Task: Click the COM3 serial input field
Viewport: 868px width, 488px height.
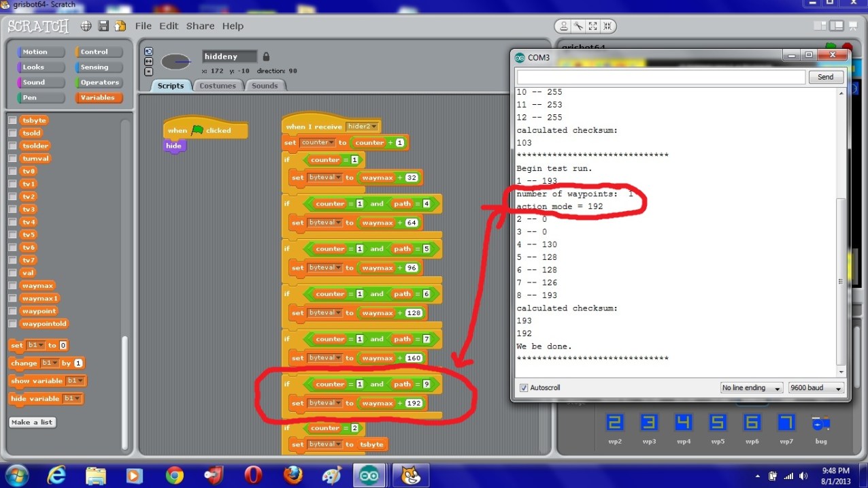Action: pos(661,77)
